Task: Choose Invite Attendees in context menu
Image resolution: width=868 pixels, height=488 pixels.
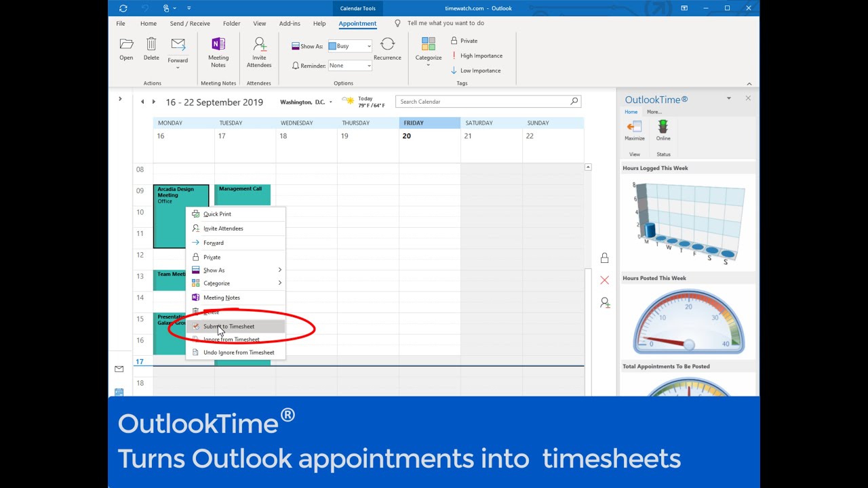Action: [236, 228]
